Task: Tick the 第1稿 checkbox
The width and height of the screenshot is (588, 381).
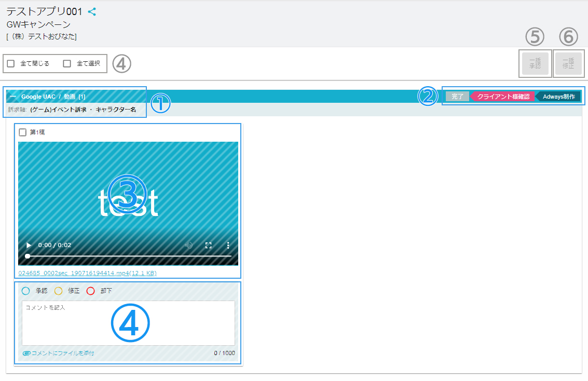Action: coord(23,132)
